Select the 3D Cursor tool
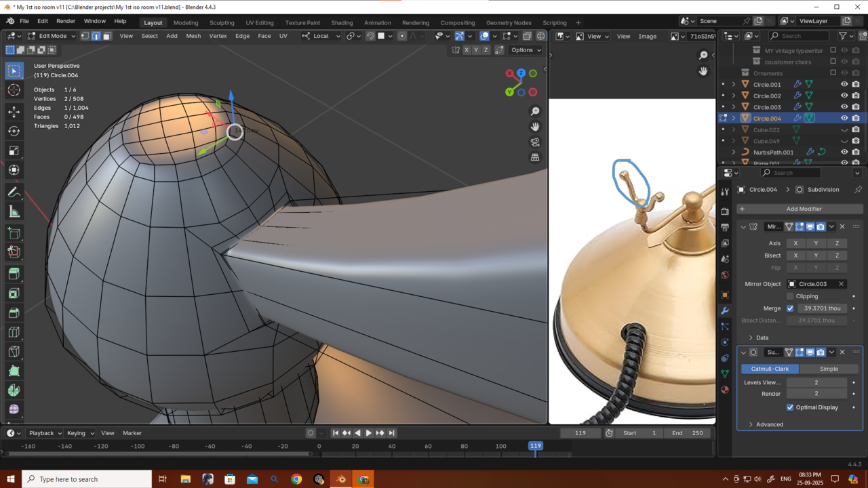The image size is (868, 488). [14, 90]
